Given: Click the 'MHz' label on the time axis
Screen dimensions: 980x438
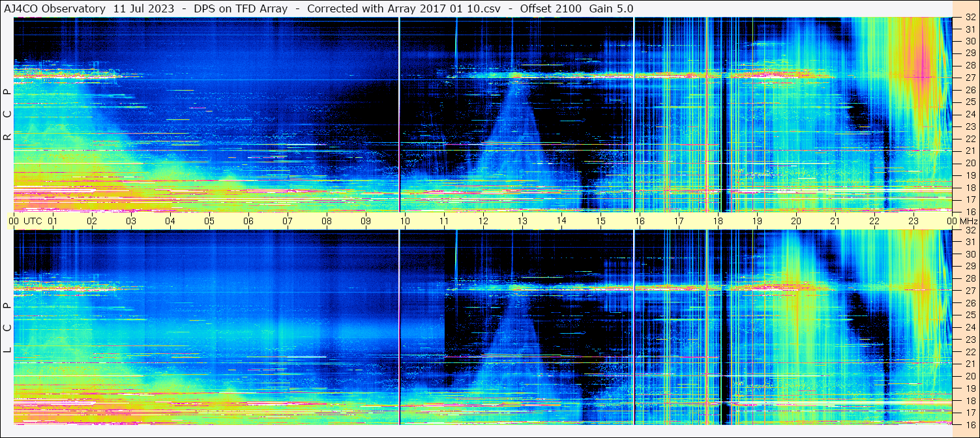Looking at the screenshot, I should point(969,221).
